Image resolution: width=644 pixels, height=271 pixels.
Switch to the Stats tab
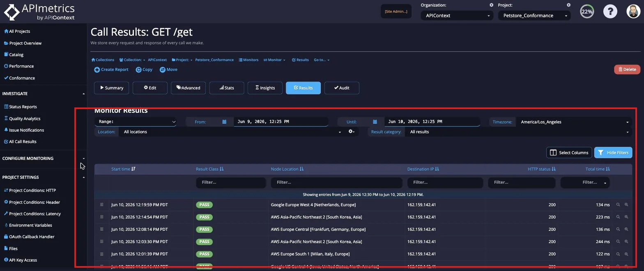(227, 88)
